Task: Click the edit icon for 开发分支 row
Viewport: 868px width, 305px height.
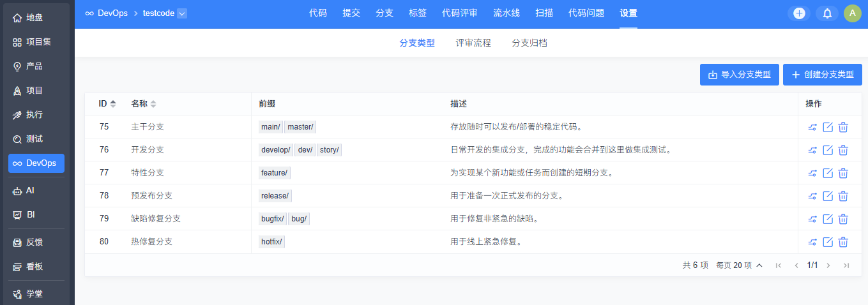Action: [x=828, y=150]
